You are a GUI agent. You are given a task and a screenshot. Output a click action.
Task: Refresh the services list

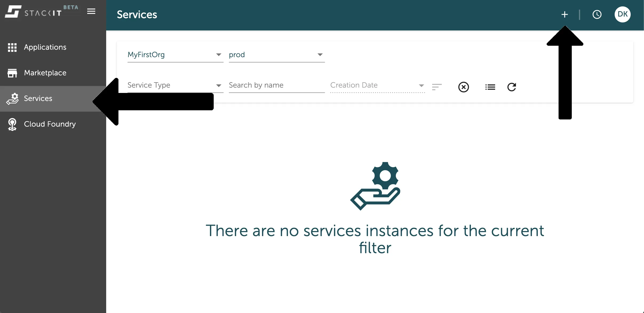(512, 87)
